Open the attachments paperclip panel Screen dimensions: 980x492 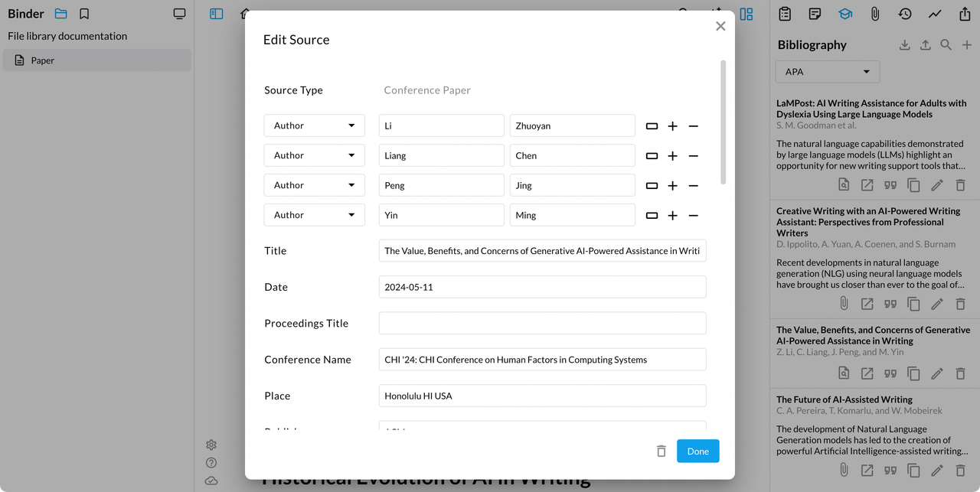tap(874, 14)
